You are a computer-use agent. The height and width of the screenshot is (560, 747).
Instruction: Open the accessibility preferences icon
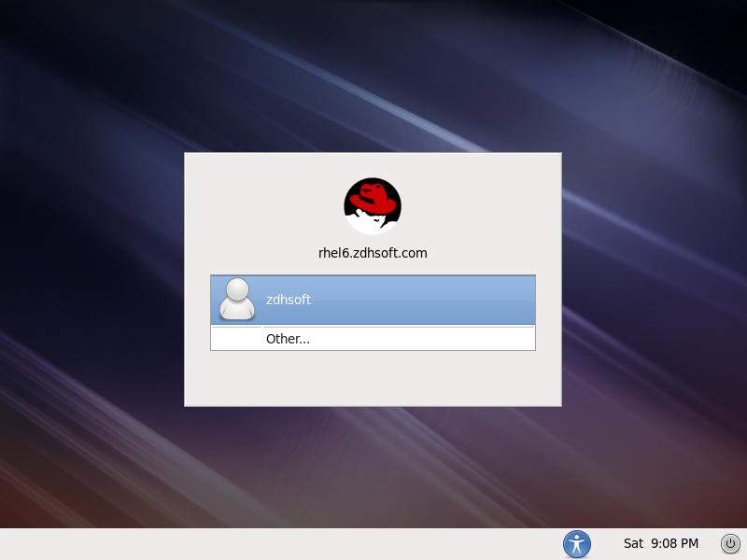tap(576, 544)
